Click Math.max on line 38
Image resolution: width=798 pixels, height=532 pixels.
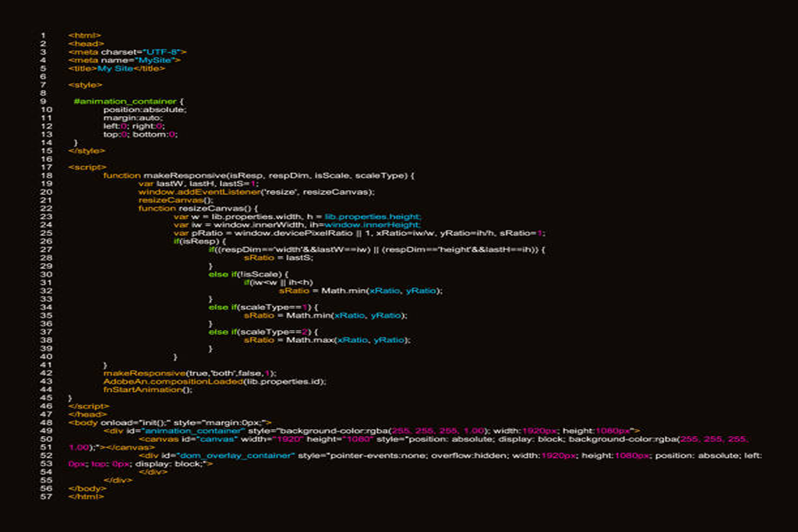click(x=309, y=340)
